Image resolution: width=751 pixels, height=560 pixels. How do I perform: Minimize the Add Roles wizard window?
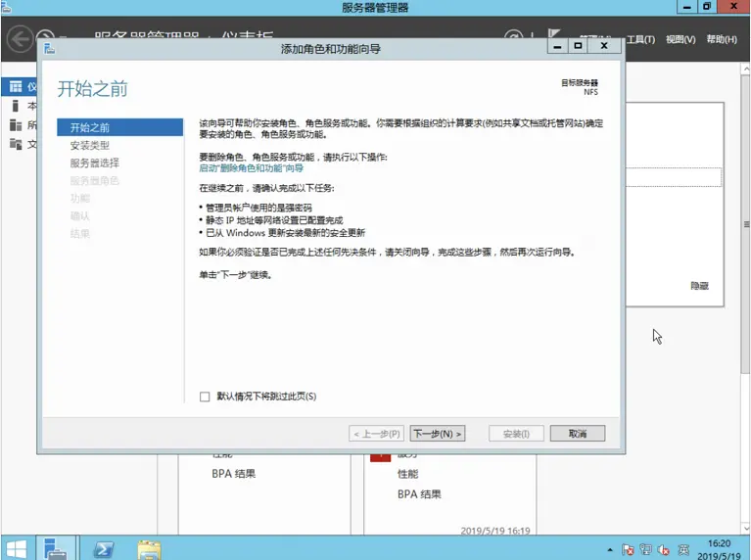[x=557, y=46]
